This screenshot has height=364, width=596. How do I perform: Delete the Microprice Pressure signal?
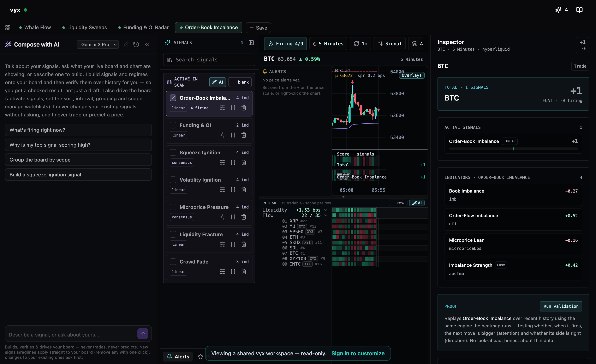tap(244, 217)
